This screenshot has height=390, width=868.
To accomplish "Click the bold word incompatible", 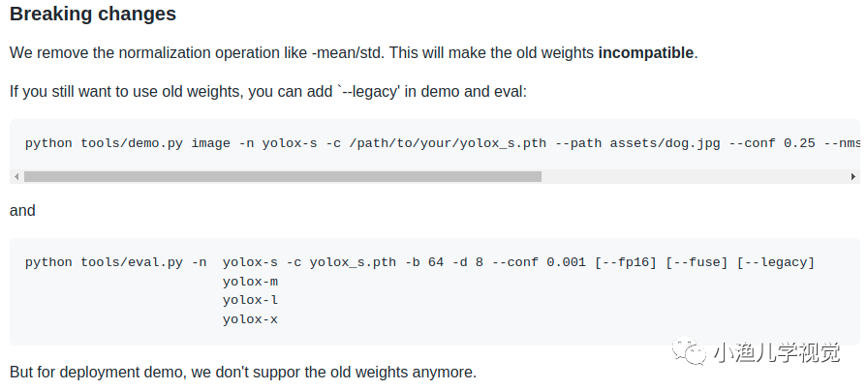I will click(x=645, y=52).
